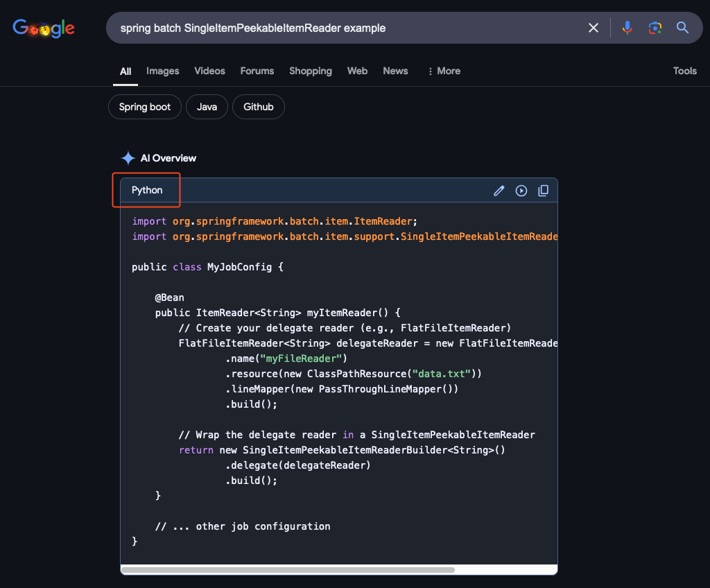Screen dimensions: 710x588
Task: Select the News tab
Action: pyautogui.click(x=395, y=71)
